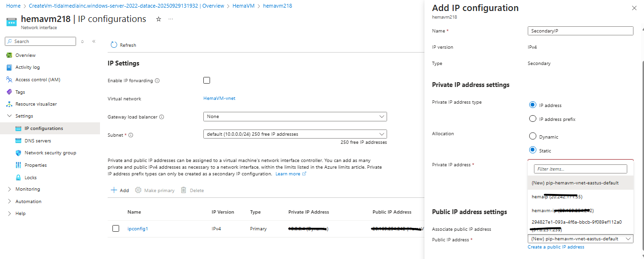Image resolution: width=644 pixels, height=259 pixels.
Task: Click the Private IP Address column header
Action: pos(309,212)
